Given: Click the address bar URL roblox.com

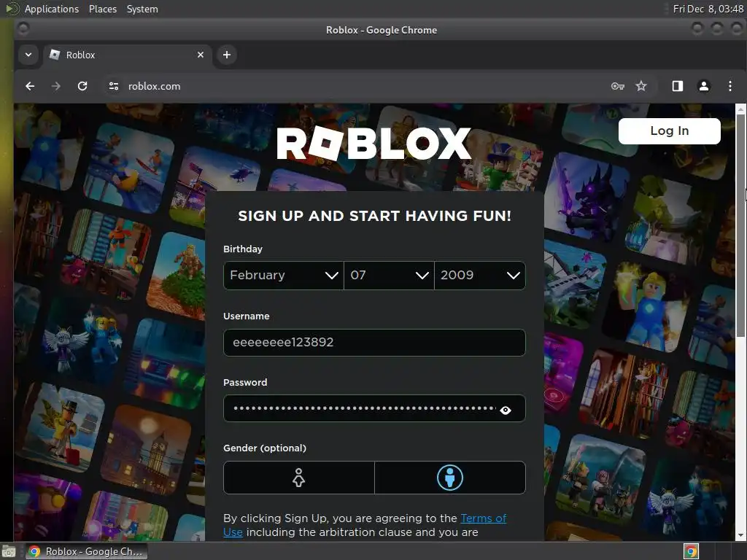Looking at the screenshot, I should coord(154,86).
